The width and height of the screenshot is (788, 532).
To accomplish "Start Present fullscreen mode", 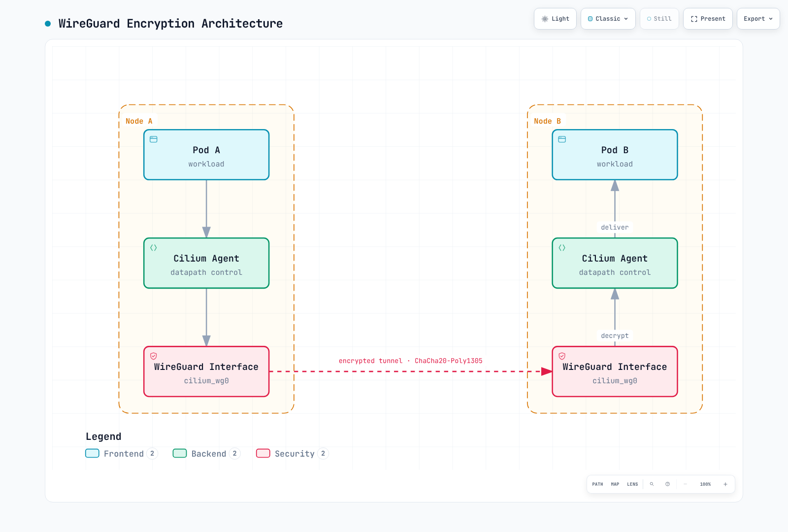I will (x=708, y=19).
